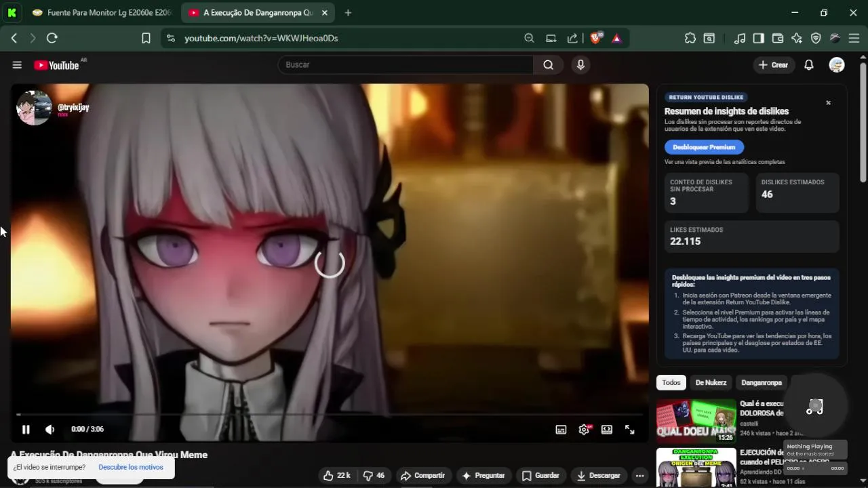Pause the video
This screenshot has width=868, height=488.
coord(26,429)
